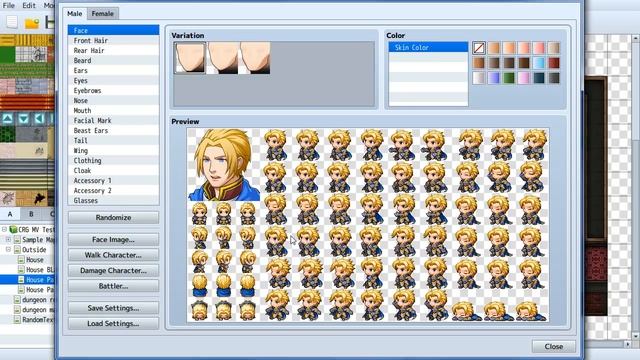Select the up arrow tile in palette
This screenshot has width=640, height=360.
point(8,119)
